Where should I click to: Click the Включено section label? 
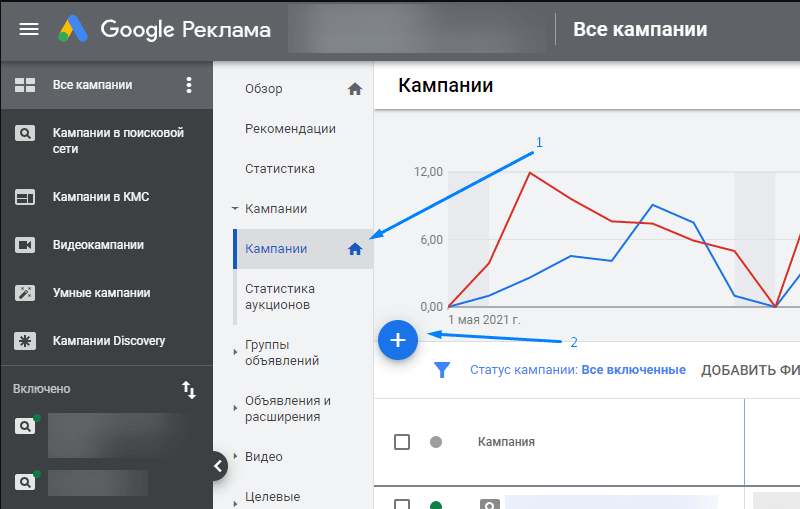[x=41, y=389]
